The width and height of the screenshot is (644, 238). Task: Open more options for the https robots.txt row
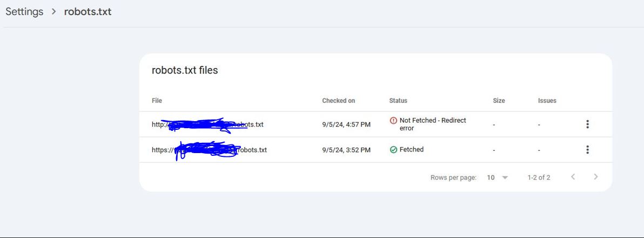(587, 150)
